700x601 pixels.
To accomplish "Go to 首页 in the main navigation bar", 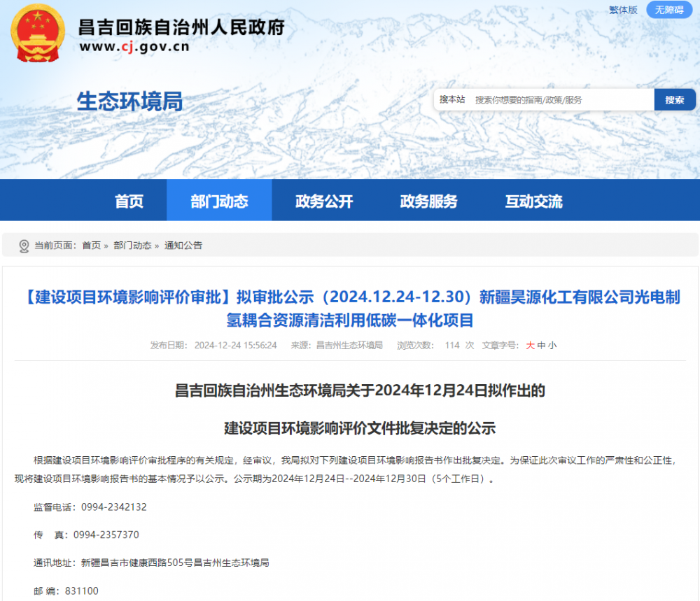I will click(129, 201).
